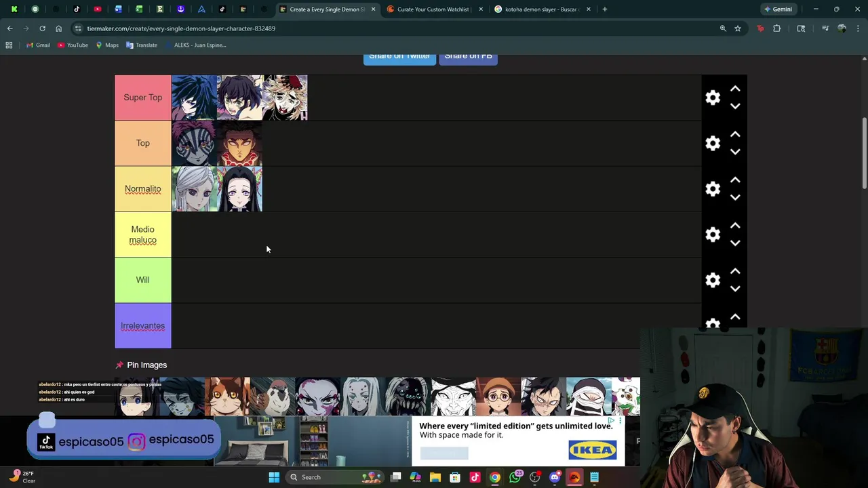Move Super Top row down

click(735, 106)
